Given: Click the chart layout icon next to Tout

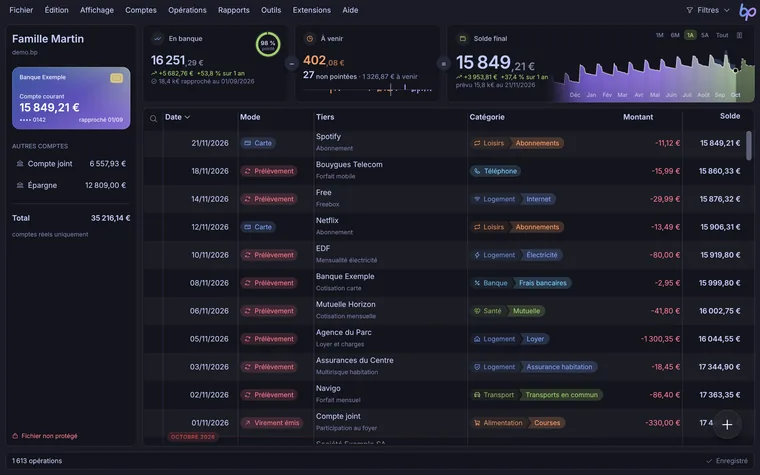Looking at the screenshot, I should click(x=739, y=35).
